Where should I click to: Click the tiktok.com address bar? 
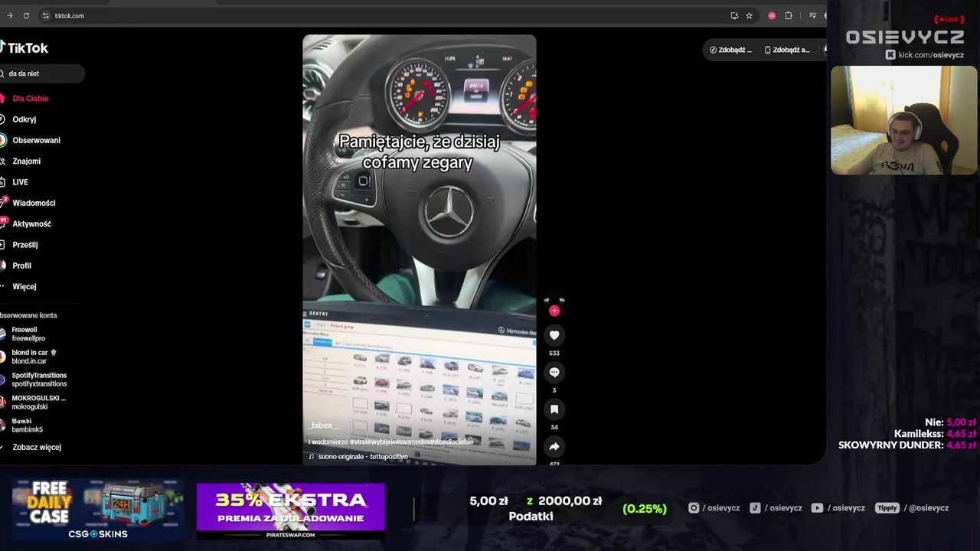coord(383,15)
